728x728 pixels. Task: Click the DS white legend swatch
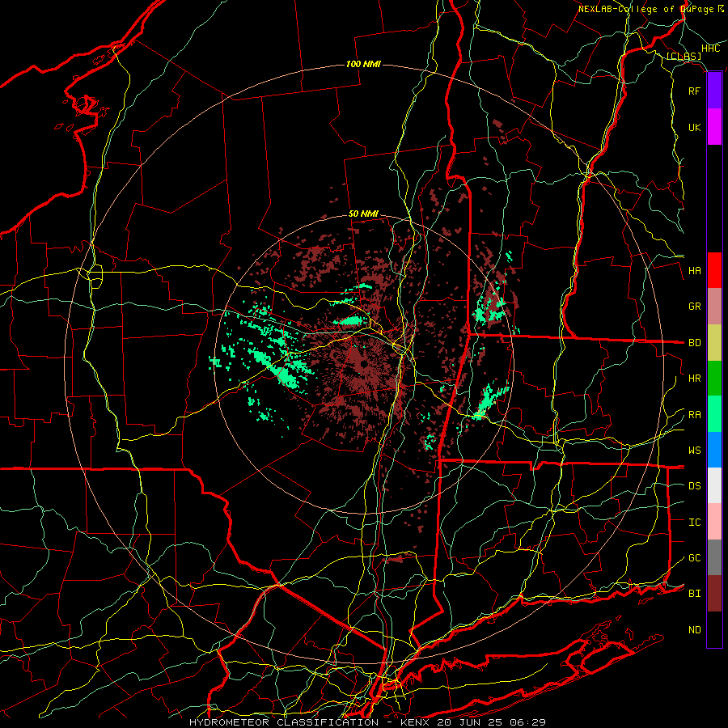pyautogui.click(x=714, y=485)
